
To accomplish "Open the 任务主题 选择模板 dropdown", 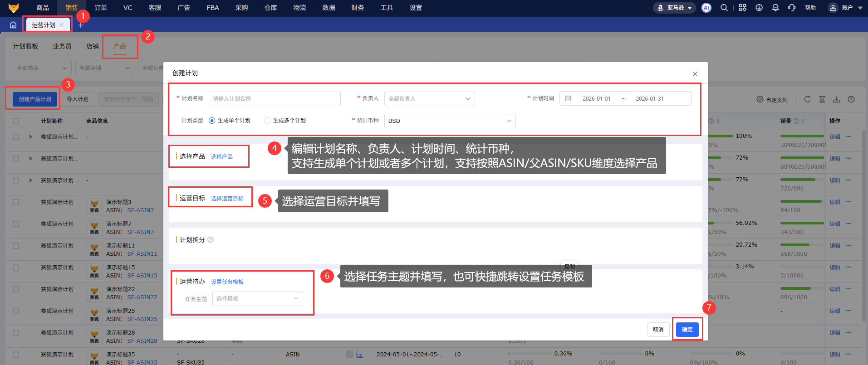I will point(257,299).
